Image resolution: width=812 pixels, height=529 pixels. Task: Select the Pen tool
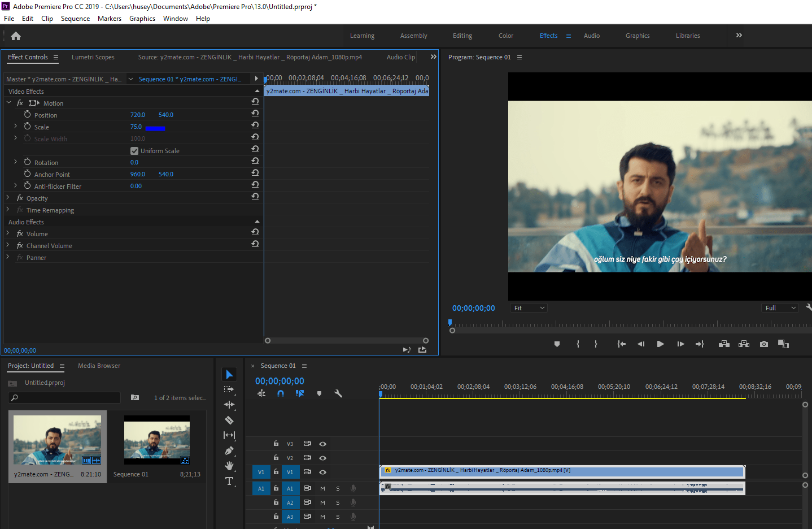click(x=229, y=450)
